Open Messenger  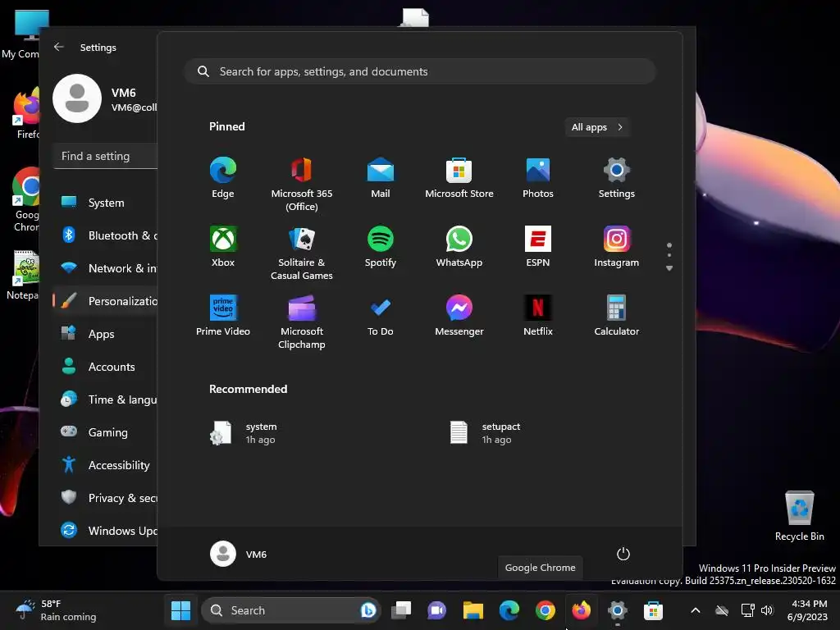tap(459, 316)
